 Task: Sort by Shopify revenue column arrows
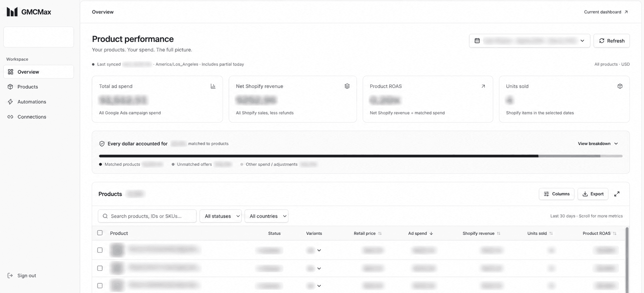[499, 233]
